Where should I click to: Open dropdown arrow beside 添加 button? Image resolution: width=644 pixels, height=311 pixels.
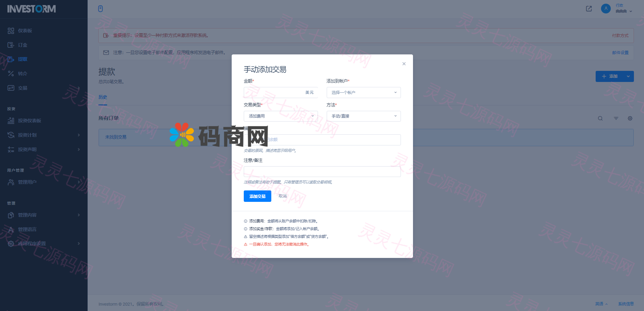(x=628, y=76)
